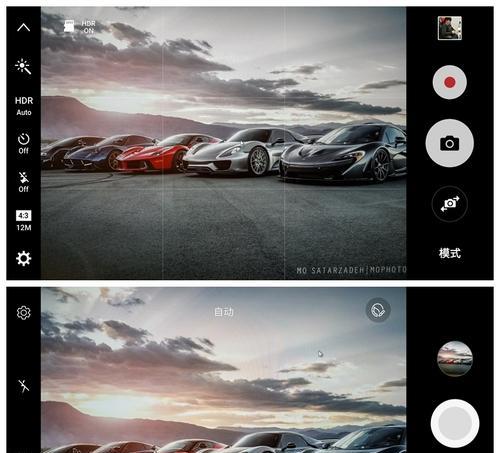Toggle the HDR Auto setting

[x=24, y=106]
